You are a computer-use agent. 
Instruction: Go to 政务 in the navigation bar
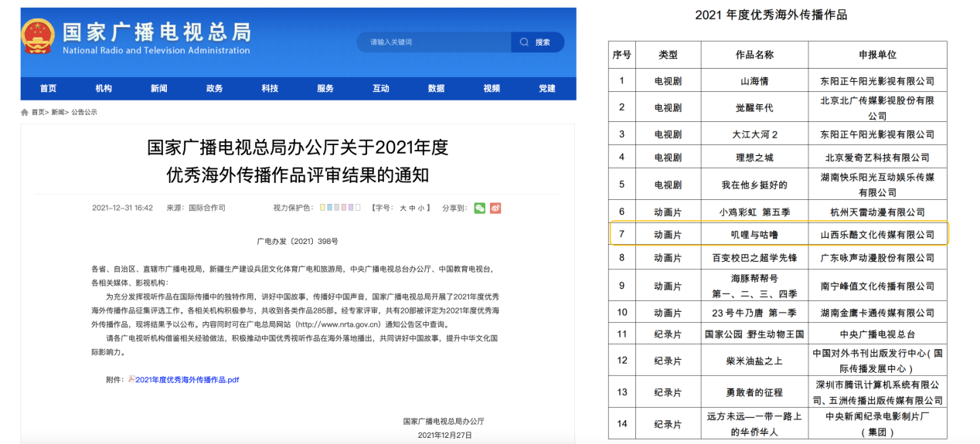[x=214, y=89]
